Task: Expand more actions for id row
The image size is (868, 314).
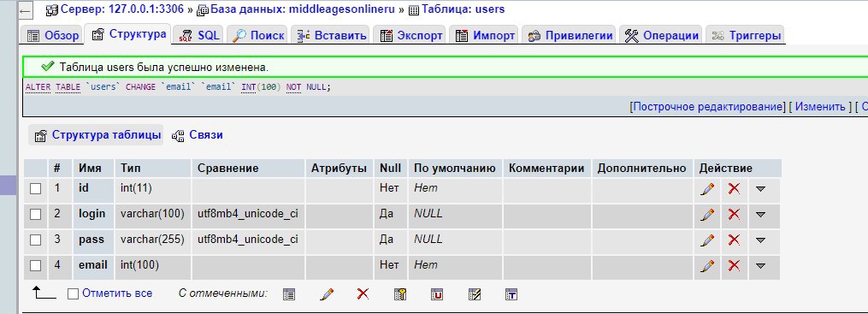Action: pos(760,189)
